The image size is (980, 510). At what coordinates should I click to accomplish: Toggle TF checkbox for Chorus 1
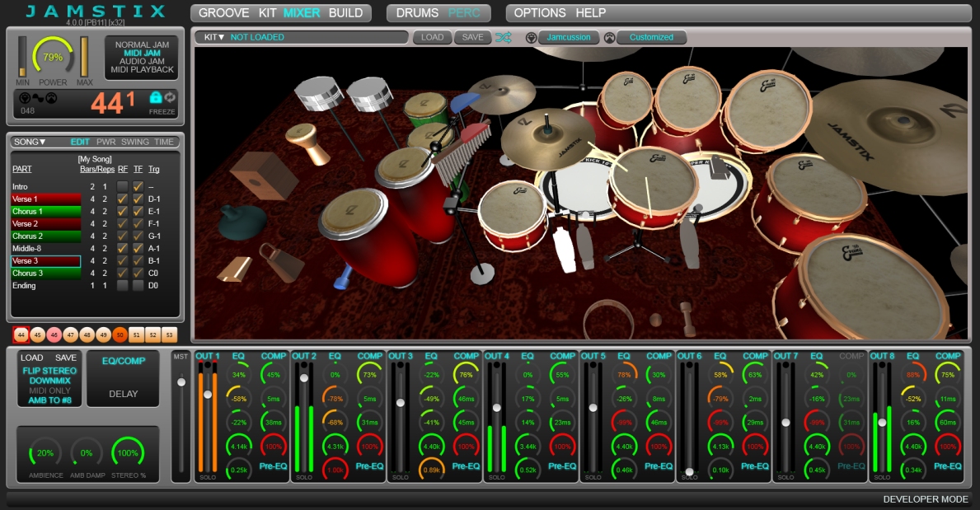[138, 211]
